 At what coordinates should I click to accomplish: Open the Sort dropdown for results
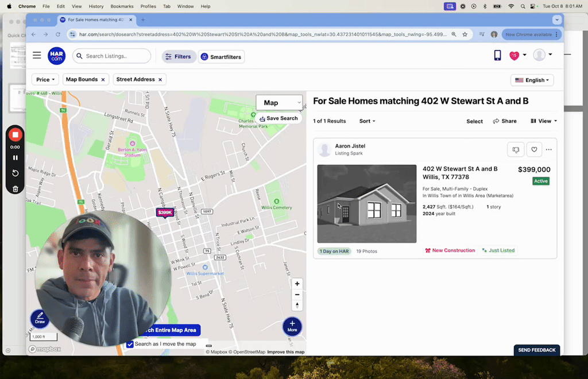[x=367, y=121]
